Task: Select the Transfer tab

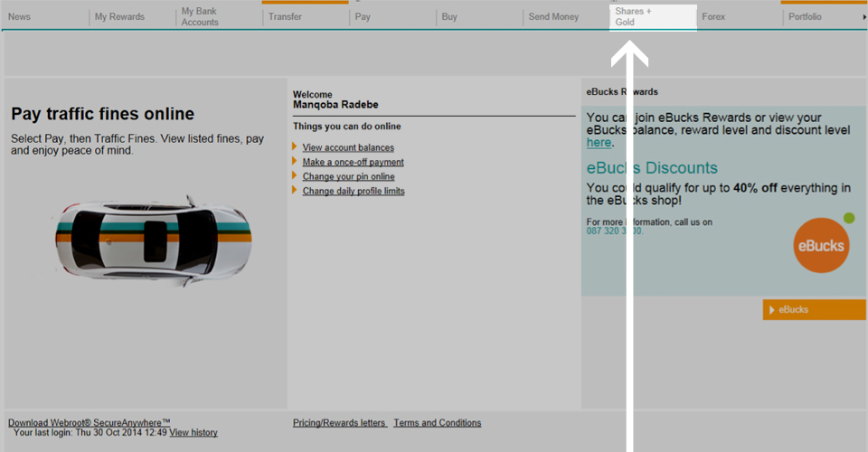Action: pos(286,17)
